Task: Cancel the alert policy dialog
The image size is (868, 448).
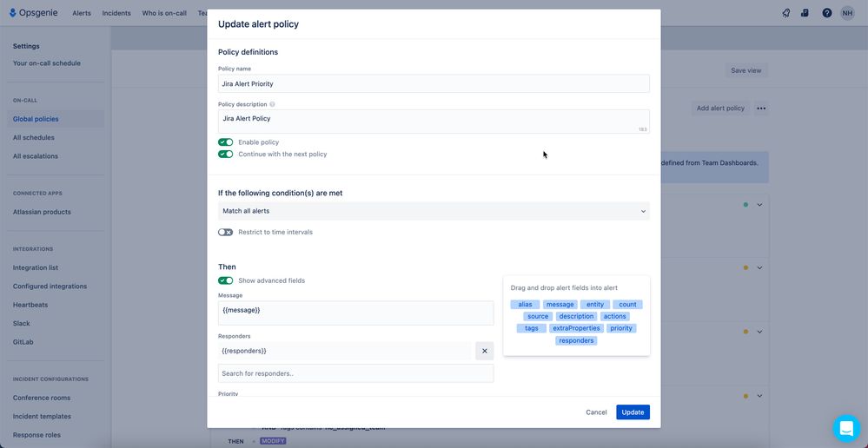Action: pos(596,412)
